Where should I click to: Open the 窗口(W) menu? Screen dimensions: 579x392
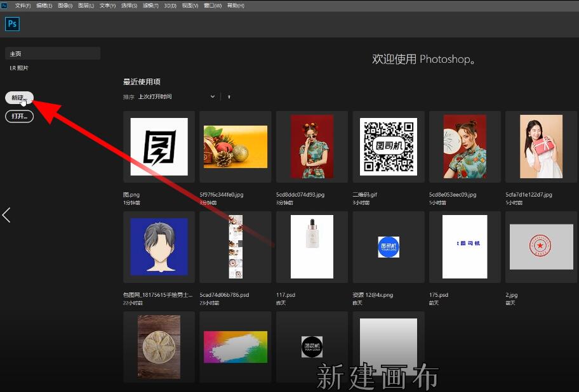(x=212, y=6)
